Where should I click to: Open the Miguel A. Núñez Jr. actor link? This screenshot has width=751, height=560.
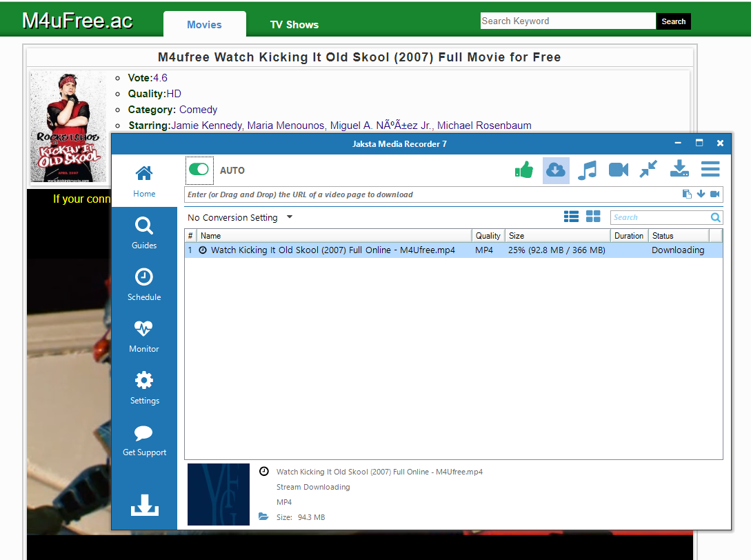point(381,126)
